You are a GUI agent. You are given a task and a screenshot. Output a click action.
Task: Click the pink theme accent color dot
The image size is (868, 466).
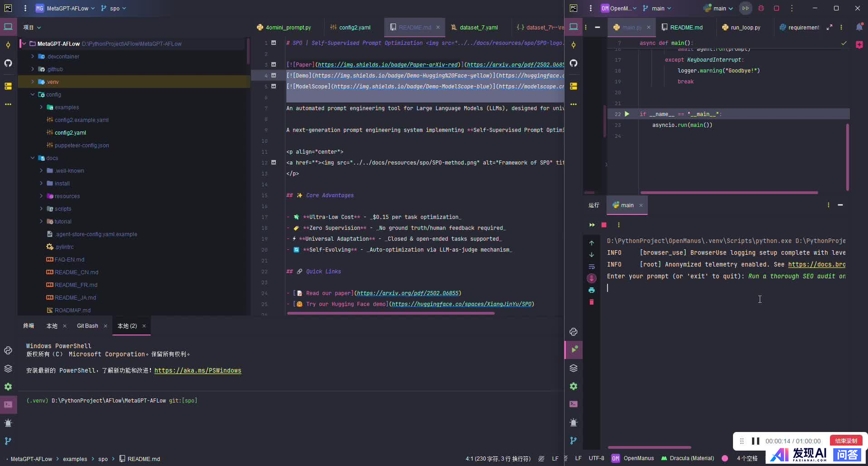click(x=725, y=458)
